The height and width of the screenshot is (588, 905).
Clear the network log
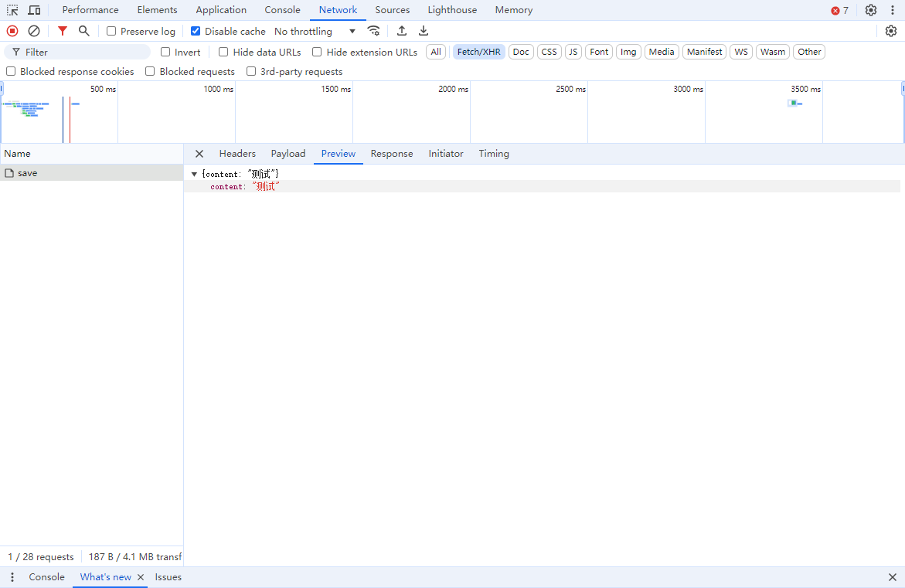click(34, 31)
